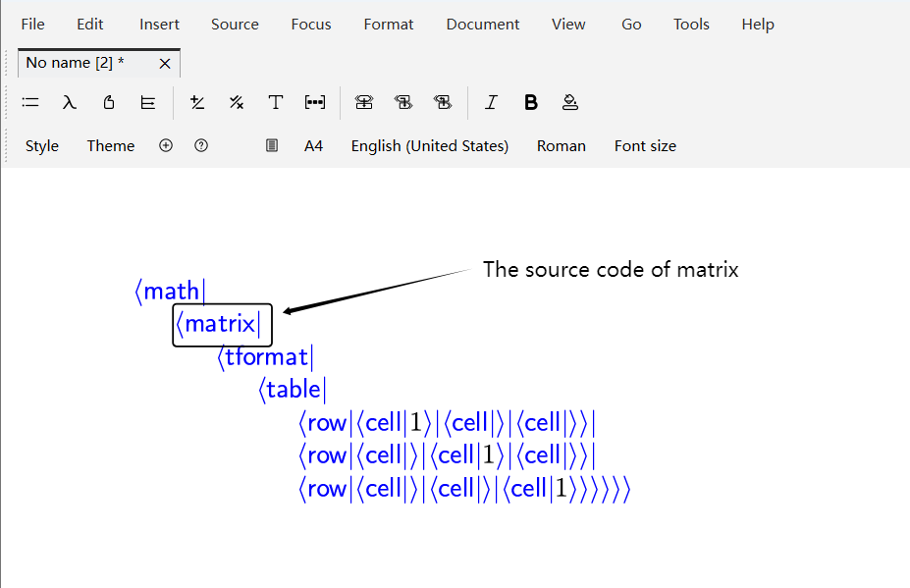Click the circled plus icon beside Theme
This screenshot has width=910, height=588.
point(166,145)
